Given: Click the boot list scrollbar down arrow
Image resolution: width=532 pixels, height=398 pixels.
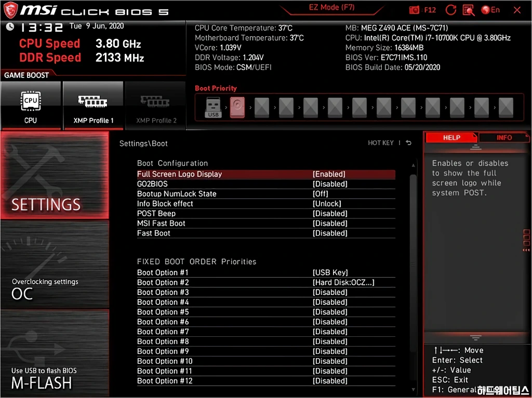Looking at the screenshot, I should pyautogui.click(x=413, y=390).
